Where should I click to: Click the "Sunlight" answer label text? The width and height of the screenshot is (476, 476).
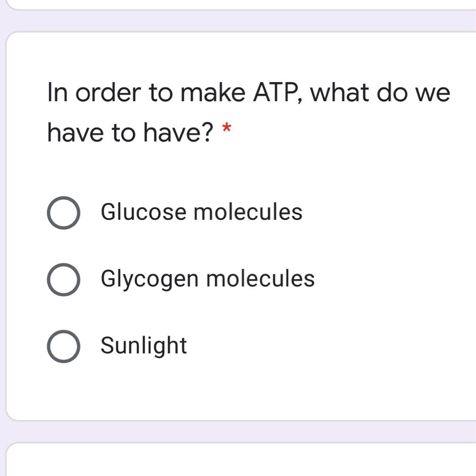(x=143, y=345)
